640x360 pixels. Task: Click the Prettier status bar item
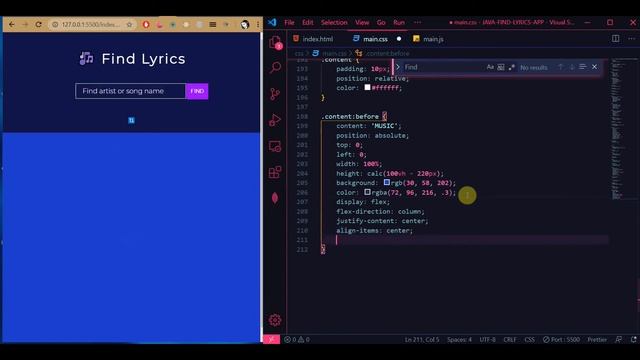(597, 339)
